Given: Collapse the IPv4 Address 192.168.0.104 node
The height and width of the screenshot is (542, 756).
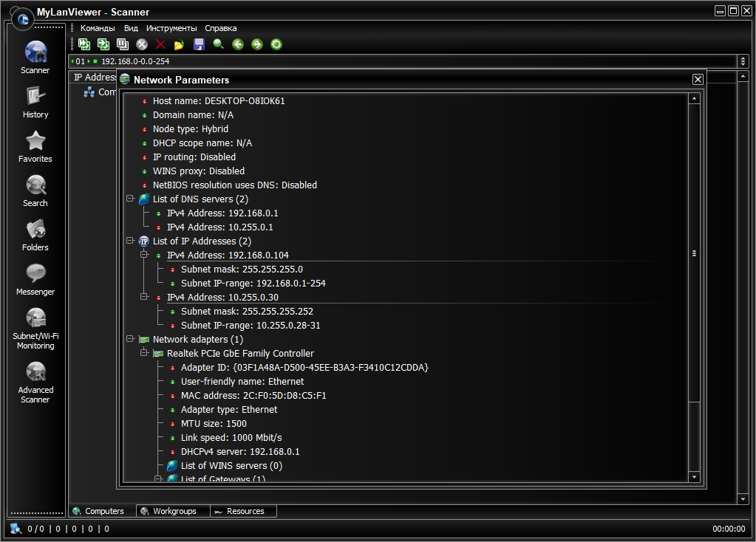Looking at the screenshot, I should 143,254.
